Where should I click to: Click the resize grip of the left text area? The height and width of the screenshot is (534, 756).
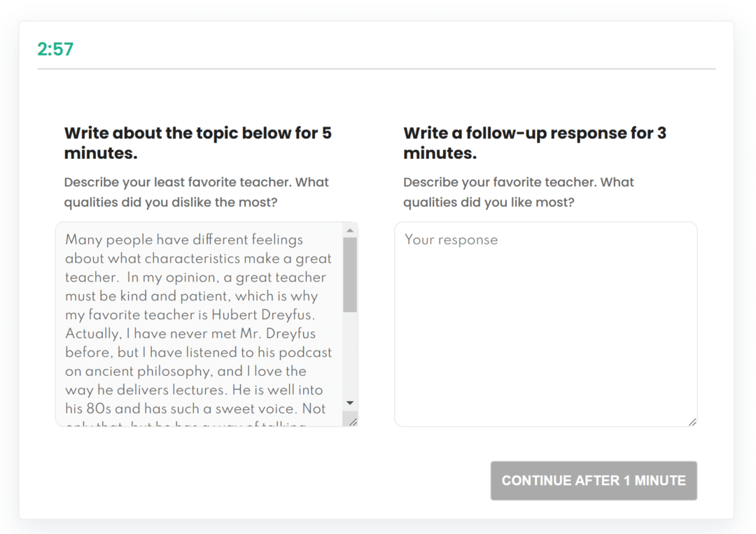[353, 421]
